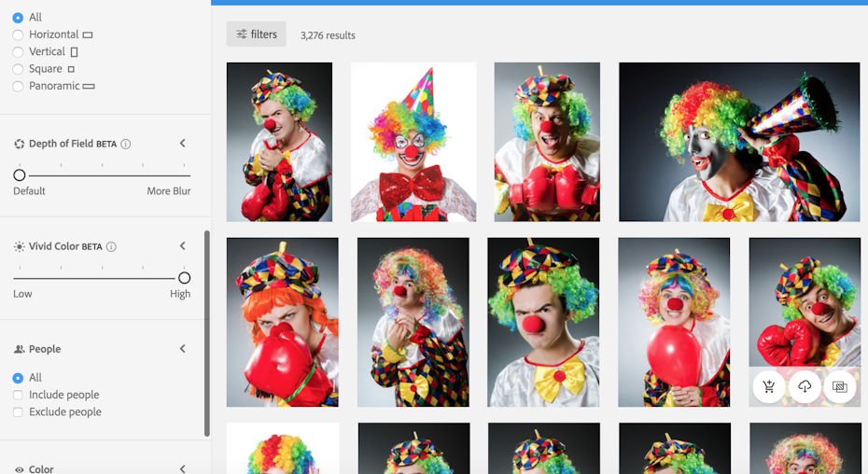Select the Panoramic orientation radio button

(x=18, y=86)
